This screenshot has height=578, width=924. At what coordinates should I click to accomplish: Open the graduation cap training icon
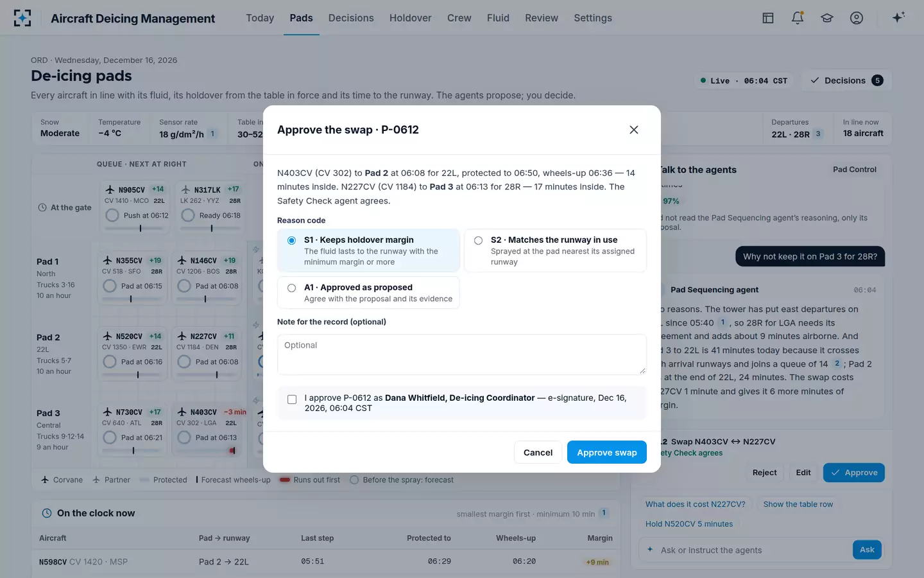click(x=827, y=18)
